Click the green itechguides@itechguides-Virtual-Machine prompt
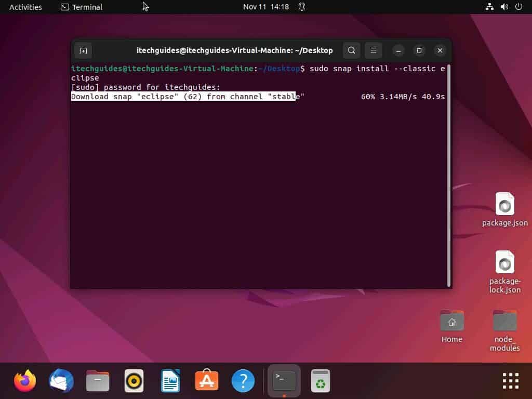The height and width of the screenshot is (399, 532). tap(162, 69)
